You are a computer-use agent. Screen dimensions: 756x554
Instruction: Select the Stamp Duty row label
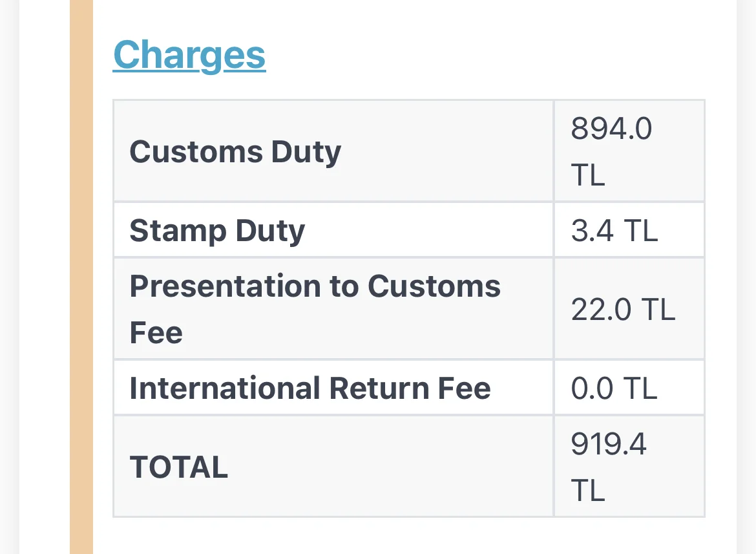[x=217, y=231]
